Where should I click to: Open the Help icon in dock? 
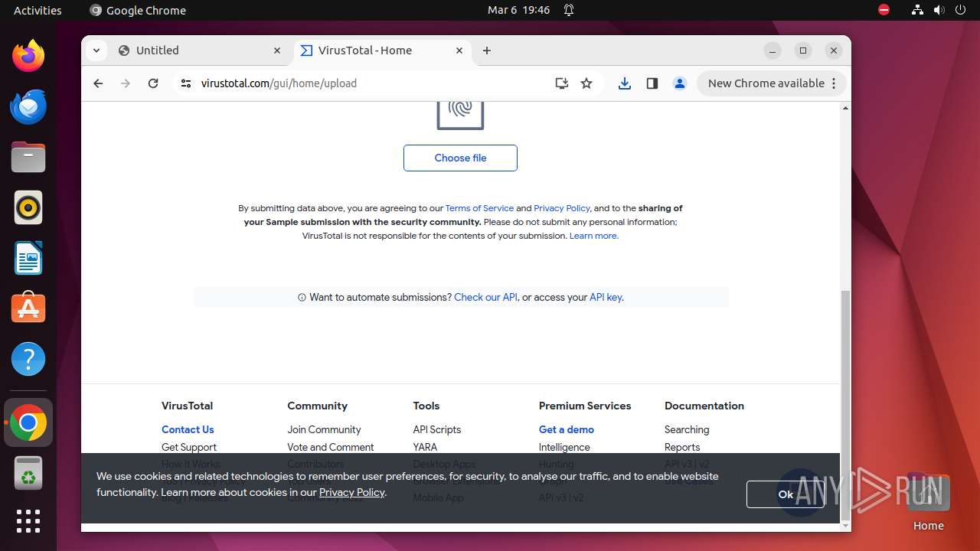point(28,359)
